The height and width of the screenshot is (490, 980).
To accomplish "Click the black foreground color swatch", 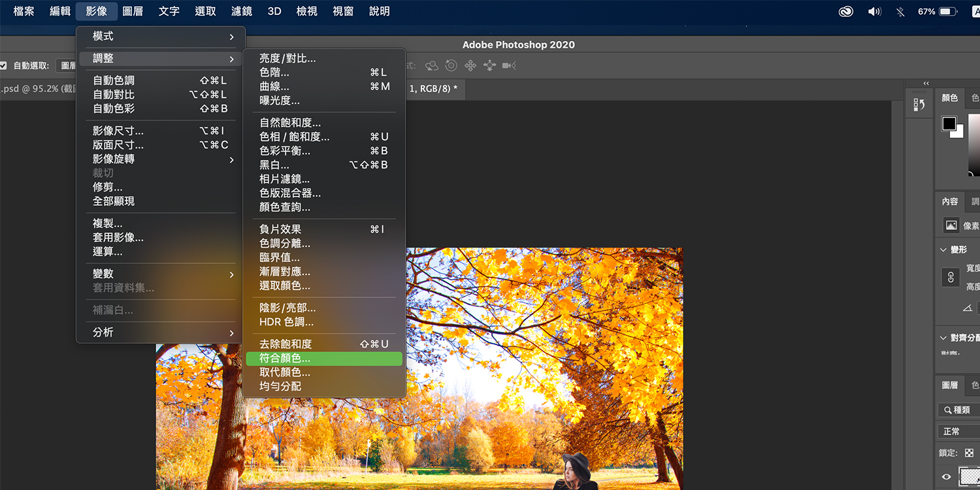I will (949, 123).
